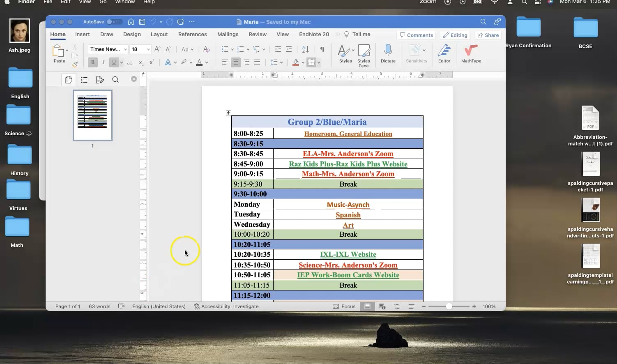
Task: Adjust the zoom slider in status bar
Action: tap(449, 306)
